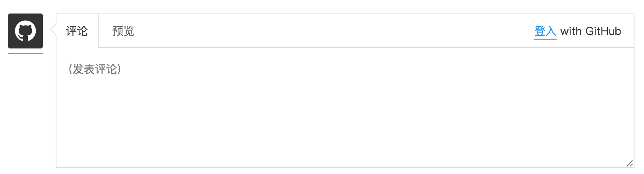Screen dimensions: 644x174
Task: Return to writing via 评论 tab
Action: click(77, 31)
